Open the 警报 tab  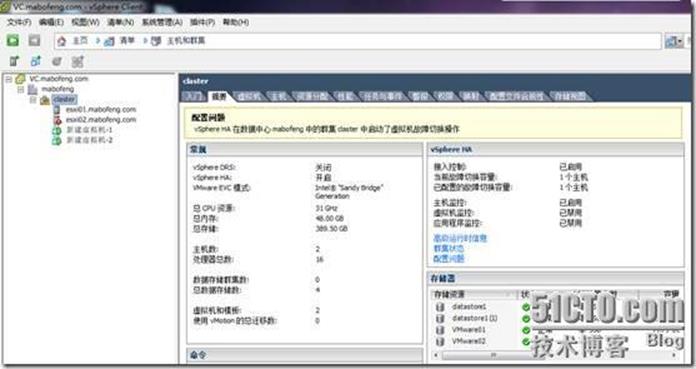coord(420,96)
